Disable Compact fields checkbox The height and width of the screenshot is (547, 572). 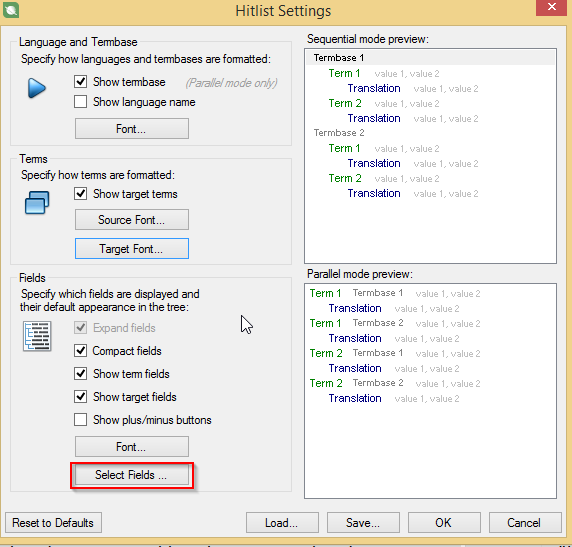click(x=80, y=351)
